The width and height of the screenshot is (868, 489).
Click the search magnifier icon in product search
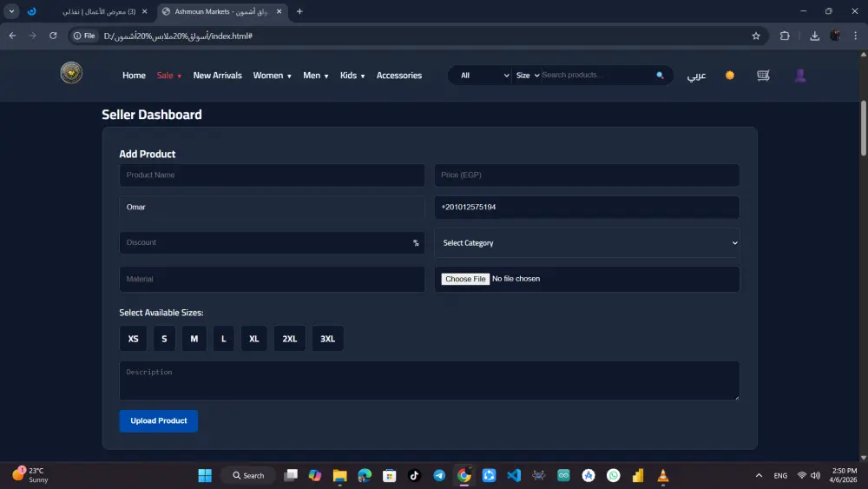click(660, 76)
